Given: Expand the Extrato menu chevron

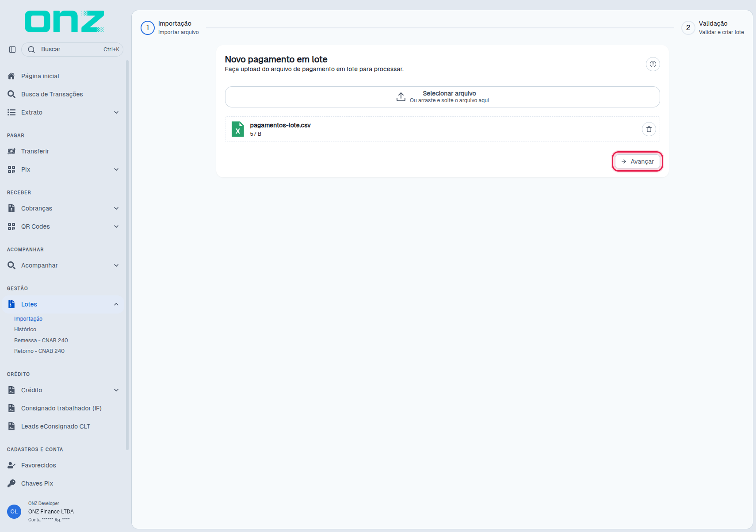Looking at the screenshot, I should point(116,112).
